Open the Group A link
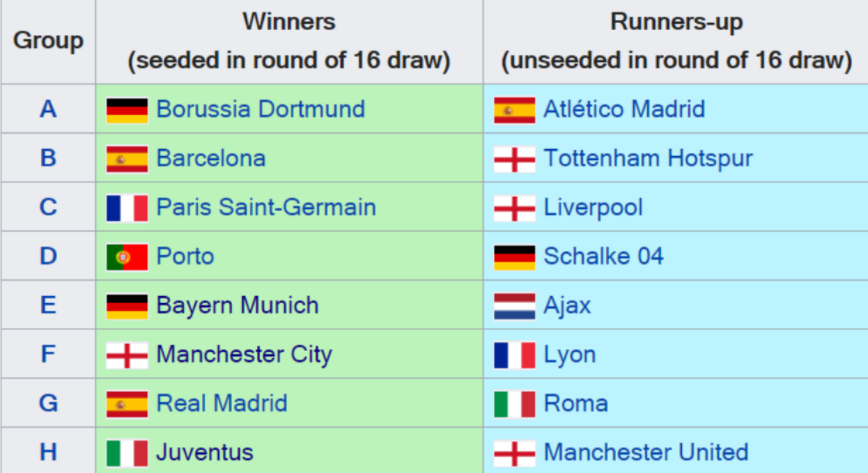868x473 pixels. point(48,109)
